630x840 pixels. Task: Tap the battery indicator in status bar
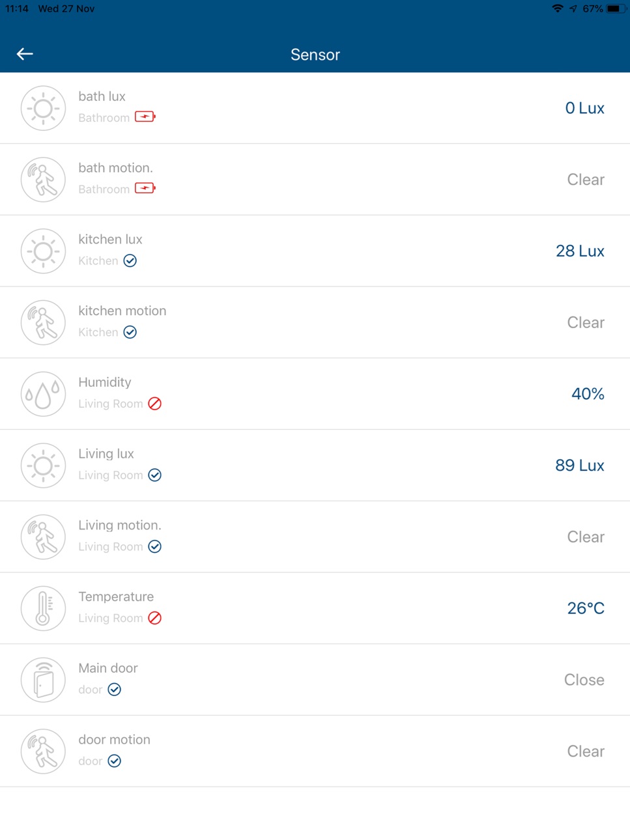pyautogui.click(x=616, y=8)
